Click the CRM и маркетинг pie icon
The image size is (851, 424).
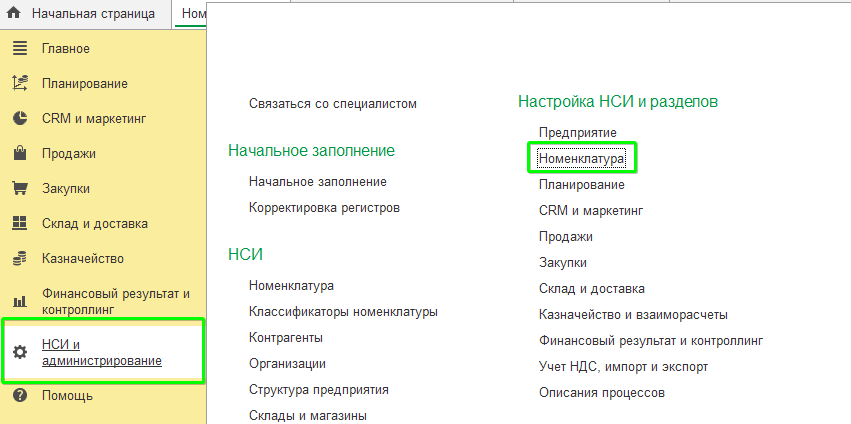20,118
